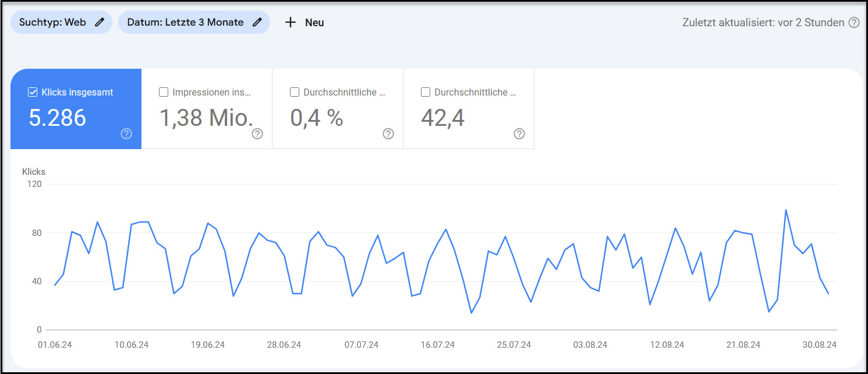Click the plus icon next to Neu
Image resolution: width=868 pixels, height=374 pixels.
point(290,23)
